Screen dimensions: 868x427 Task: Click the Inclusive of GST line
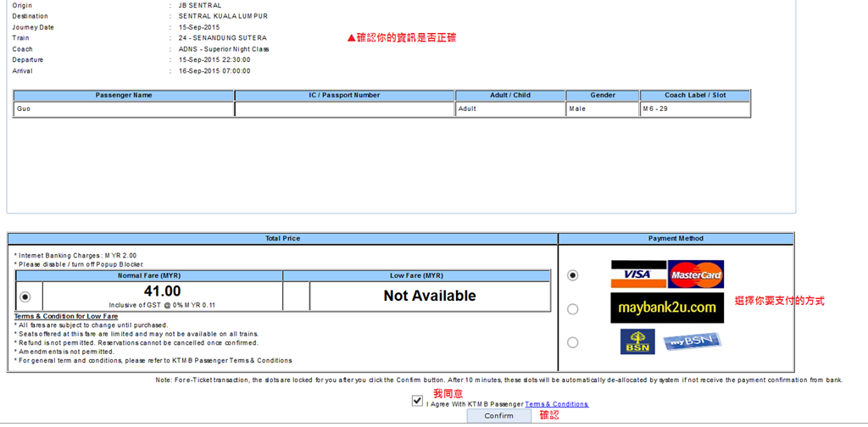coord(162,305)
